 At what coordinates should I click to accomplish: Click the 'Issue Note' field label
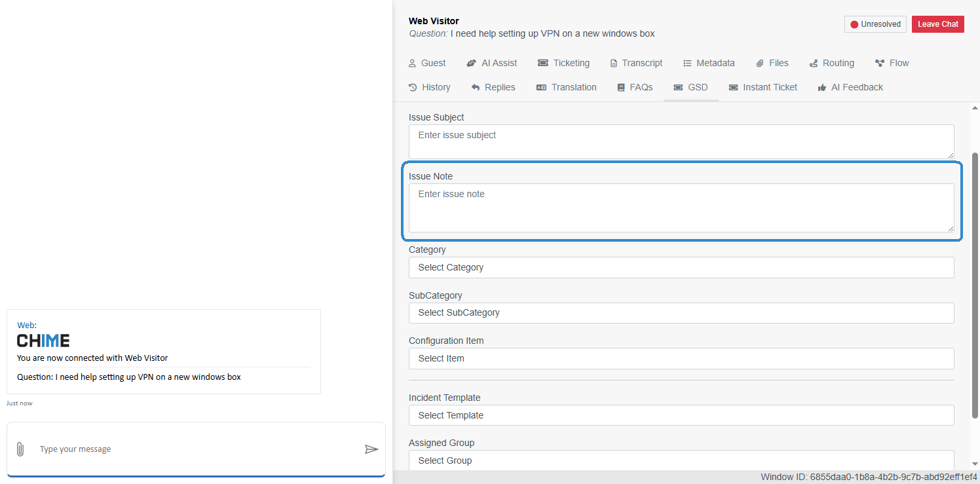[430, 176]
